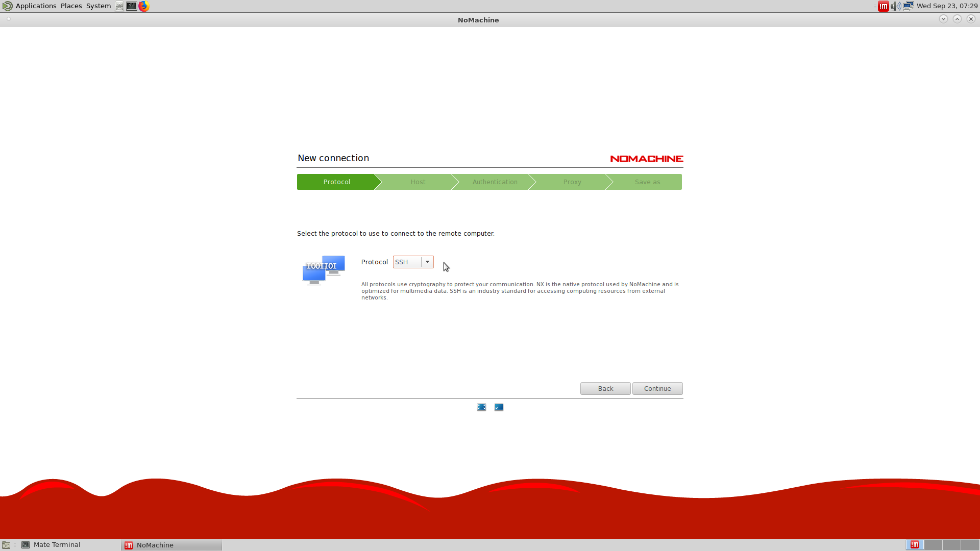Open the network connections tray icon
Image resolution: width=980 pixels, height=551 pixels.
(908, 6)
